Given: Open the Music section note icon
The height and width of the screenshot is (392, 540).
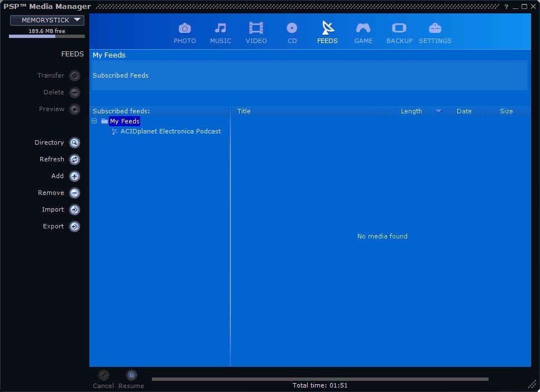Looking at the screenshot, I should (221, 28).
